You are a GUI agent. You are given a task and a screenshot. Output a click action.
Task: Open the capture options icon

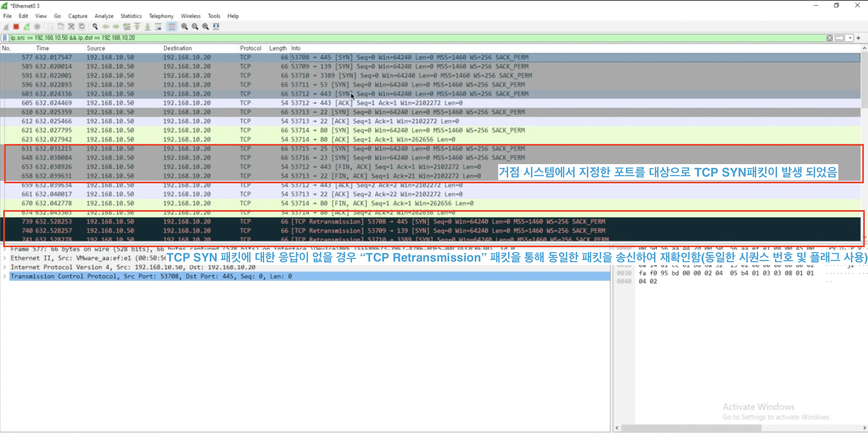37,27
